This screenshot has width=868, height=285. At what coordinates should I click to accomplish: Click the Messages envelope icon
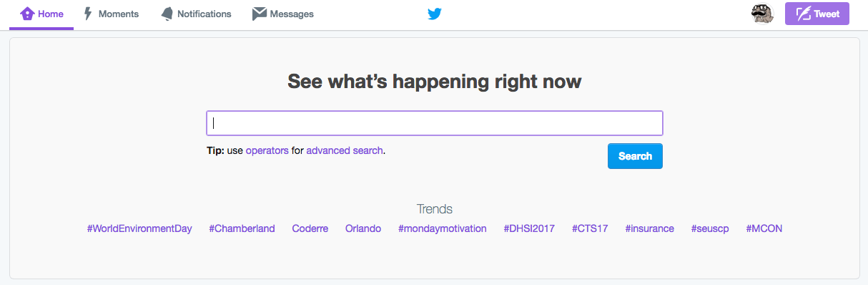point(260,14)
